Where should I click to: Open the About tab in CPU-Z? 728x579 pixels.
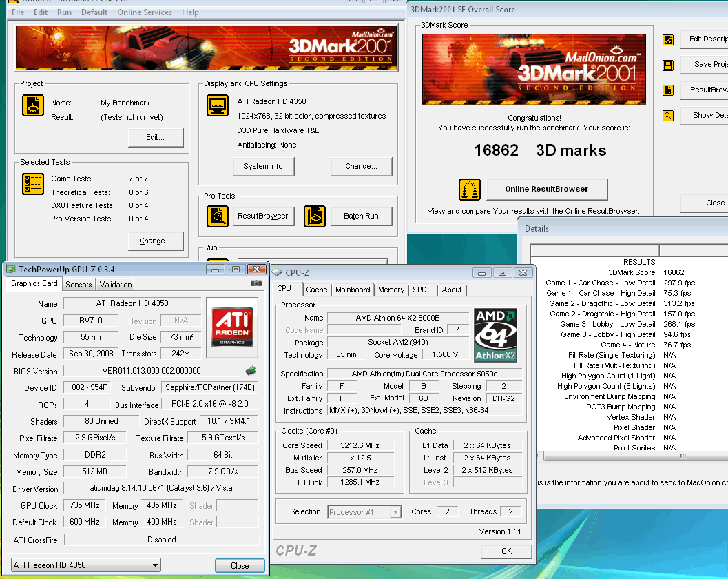452,289
